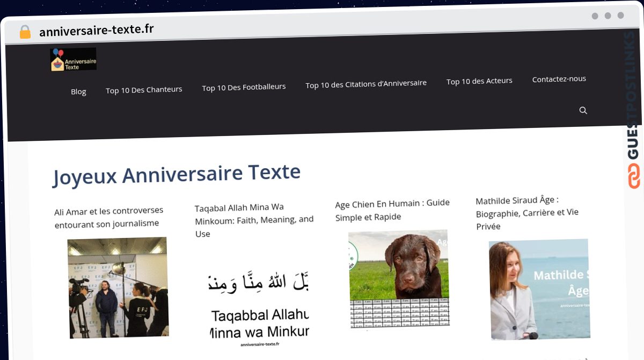644x360 pixels.
Task: Open Top 10 des Citations d'Anniversaire
Action: click(x=366, y=84)
